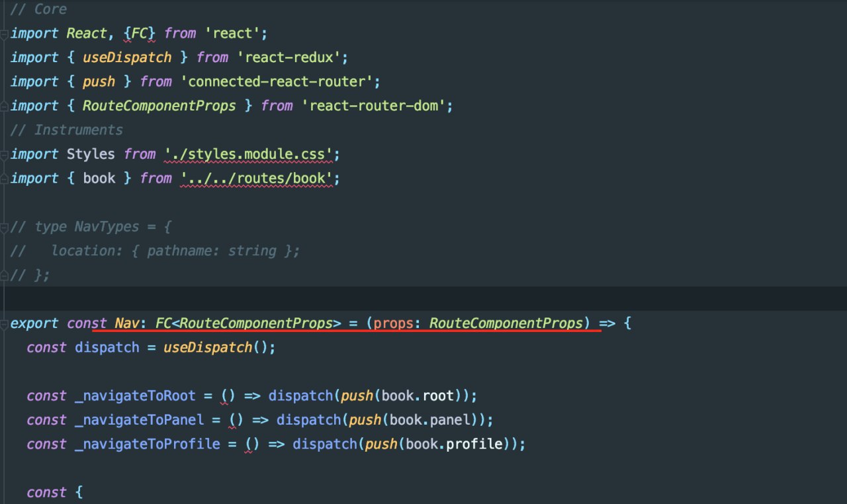The height and width of the screenshot is (504, 847).
Task: Click the '_navigateToPanel' function name
Action: [x=139, y=420]
